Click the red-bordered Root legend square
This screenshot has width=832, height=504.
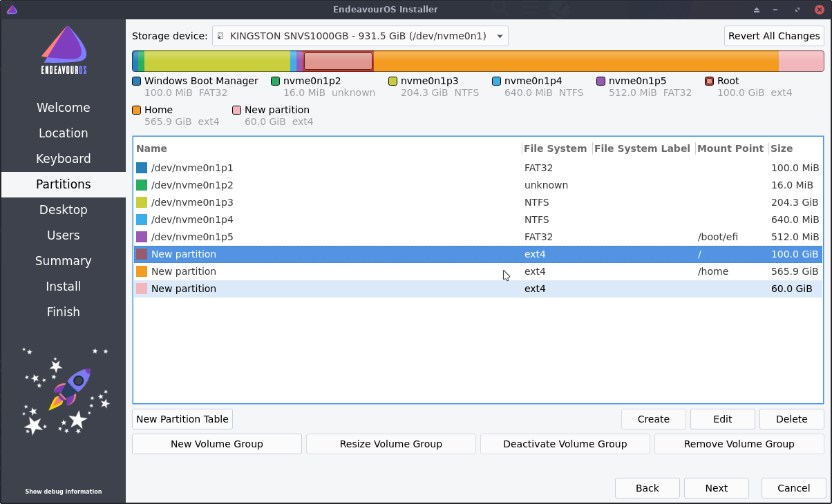pyautogui.click(x=711, y=81)
